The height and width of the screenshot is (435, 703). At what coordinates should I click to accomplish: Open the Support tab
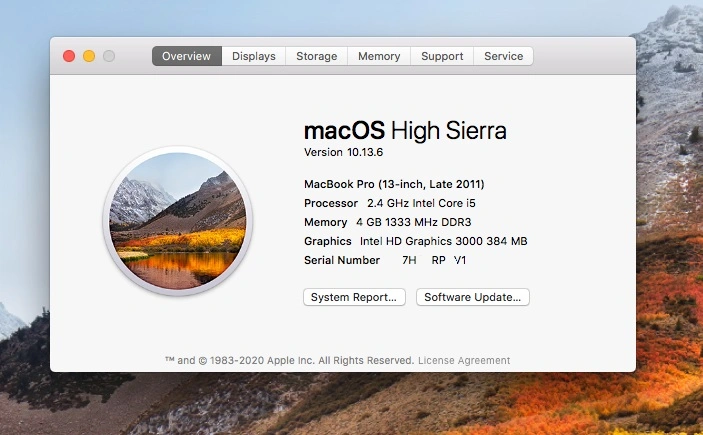point(442,56)
